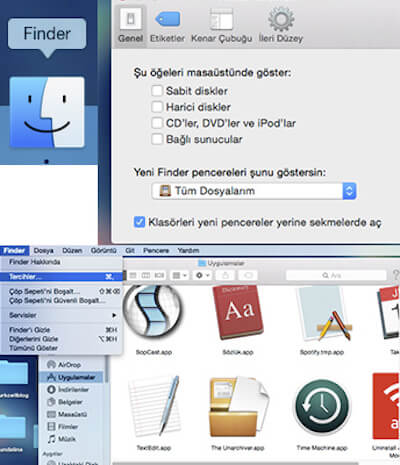
Task: Click the upper desktop folder icon
Action: tap(13, 371)
